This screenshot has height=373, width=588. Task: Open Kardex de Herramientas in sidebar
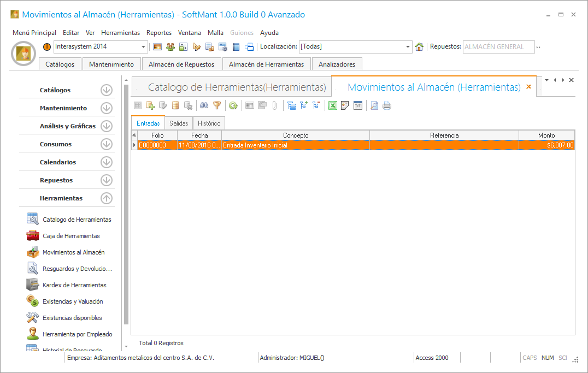74,285
